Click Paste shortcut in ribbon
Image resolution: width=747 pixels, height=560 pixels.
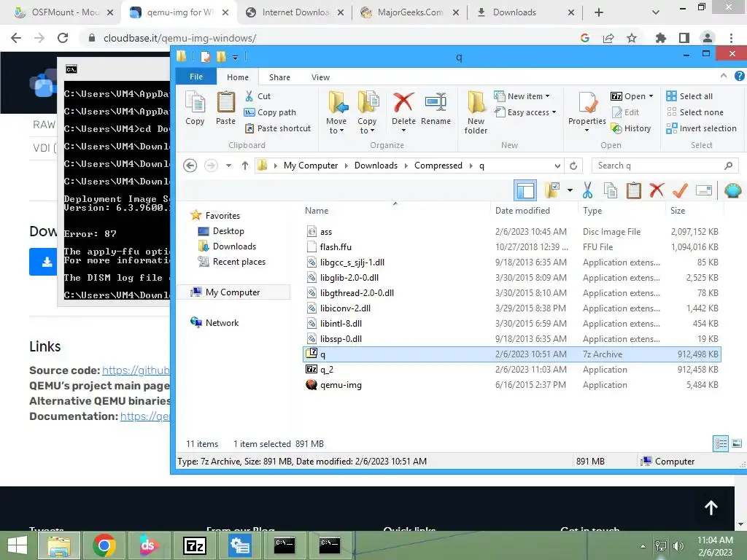pos(278,128)
